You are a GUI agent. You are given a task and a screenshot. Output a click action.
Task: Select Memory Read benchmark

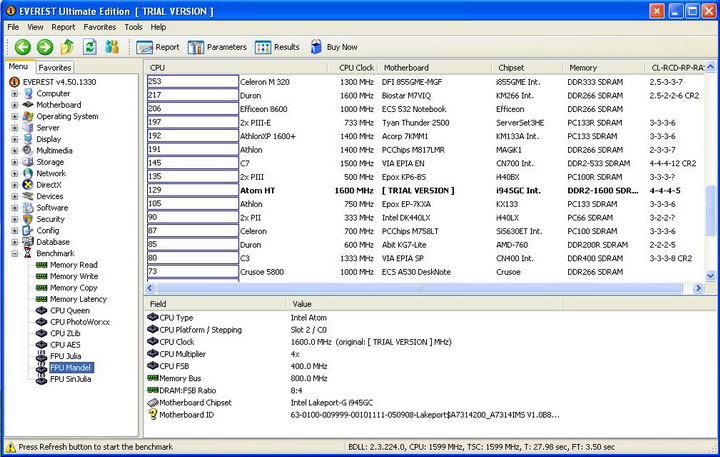(x=73, y=265)
